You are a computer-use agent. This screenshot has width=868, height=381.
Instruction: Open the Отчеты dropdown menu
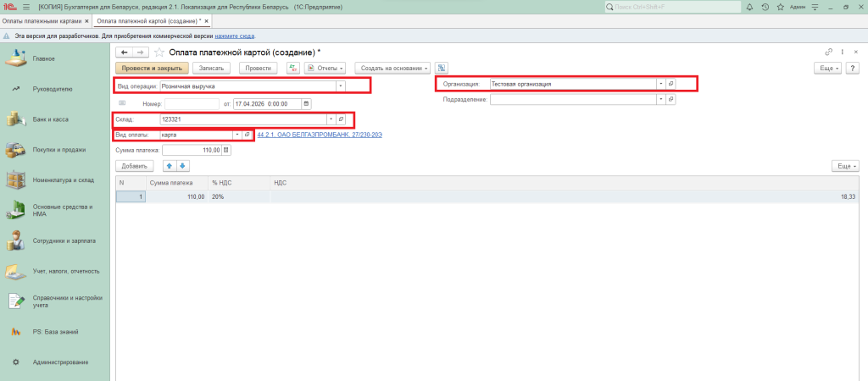pos(326,68)
